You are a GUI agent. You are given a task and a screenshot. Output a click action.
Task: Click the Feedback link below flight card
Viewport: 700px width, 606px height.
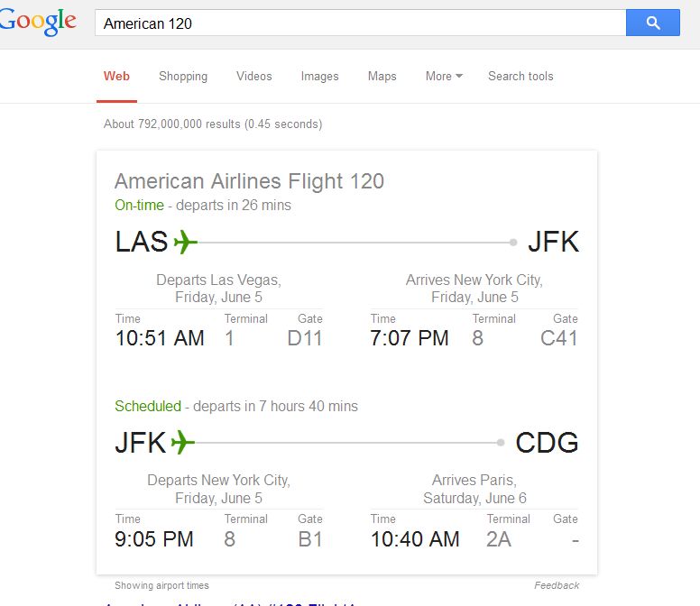click(x=557, y=585)
